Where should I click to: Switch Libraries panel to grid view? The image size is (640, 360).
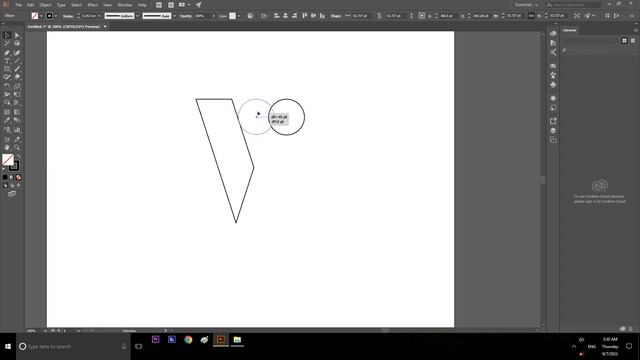(624, 40)
